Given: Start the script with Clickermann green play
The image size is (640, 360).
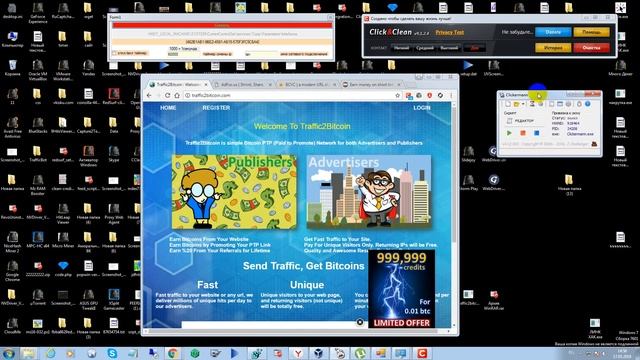Looking at the screenshot, I should 509,133.
